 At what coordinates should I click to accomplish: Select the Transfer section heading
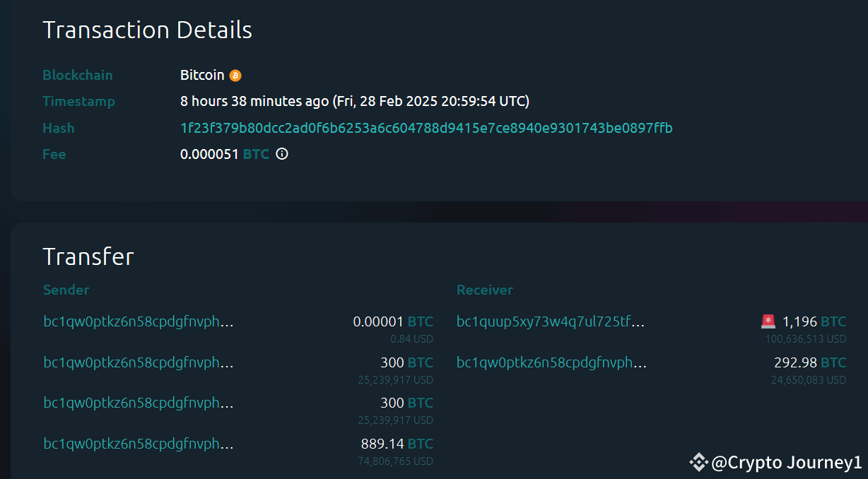click(x=88, y=256)
